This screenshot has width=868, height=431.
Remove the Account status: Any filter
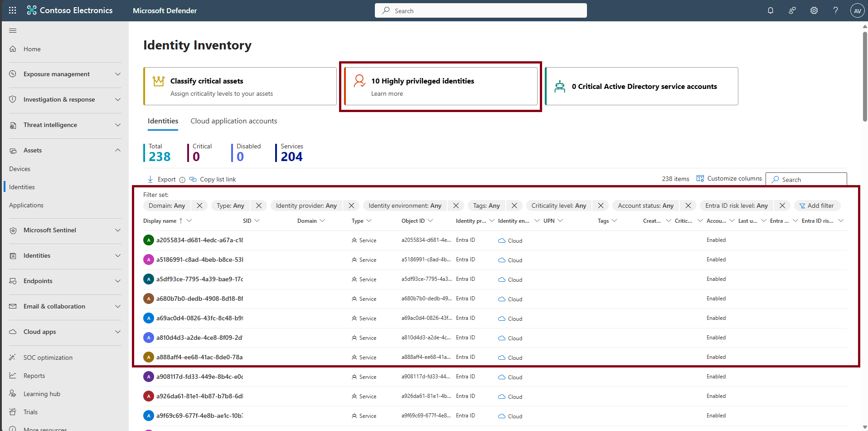[688, 206]
